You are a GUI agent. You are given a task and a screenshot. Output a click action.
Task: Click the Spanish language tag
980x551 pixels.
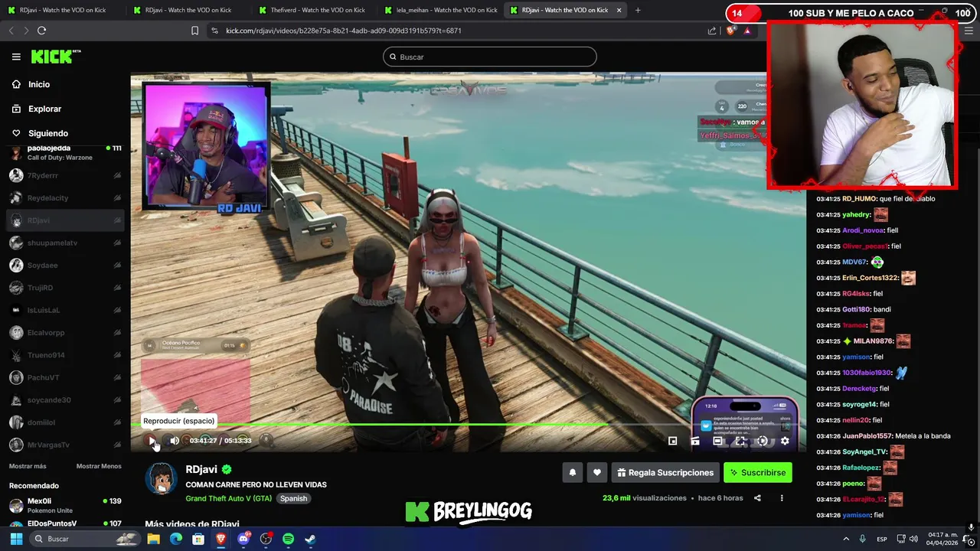tap(293, 498)
